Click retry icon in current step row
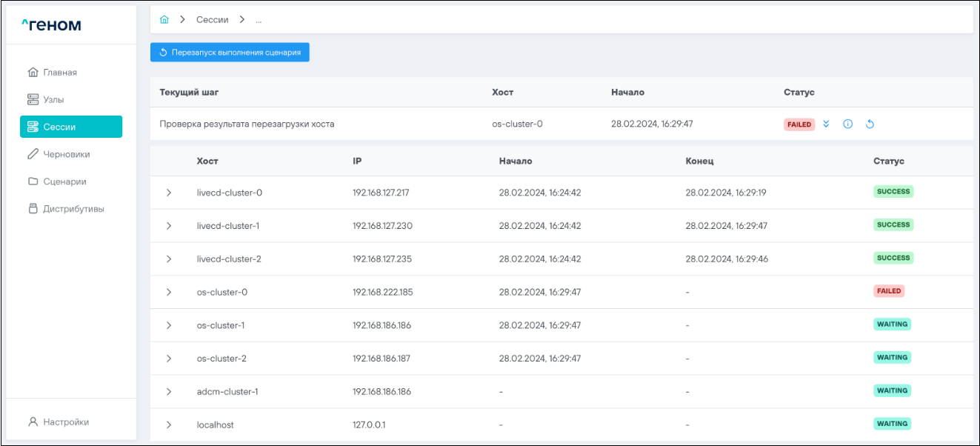The image size is (980, 446). tap(870, 124)
